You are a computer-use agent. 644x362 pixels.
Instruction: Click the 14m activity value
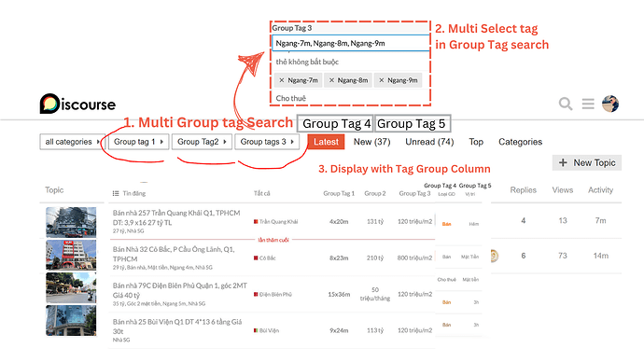(x=600, y=256)
